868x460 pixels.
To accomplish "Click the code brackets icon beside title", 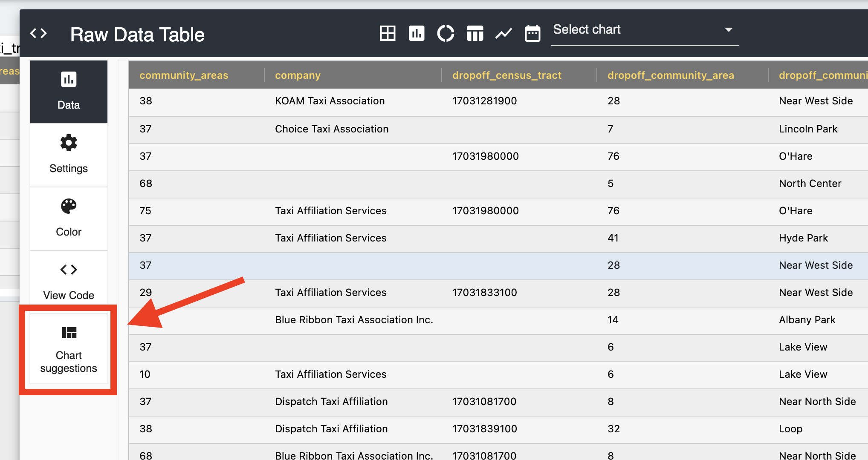I will [38, 33].
